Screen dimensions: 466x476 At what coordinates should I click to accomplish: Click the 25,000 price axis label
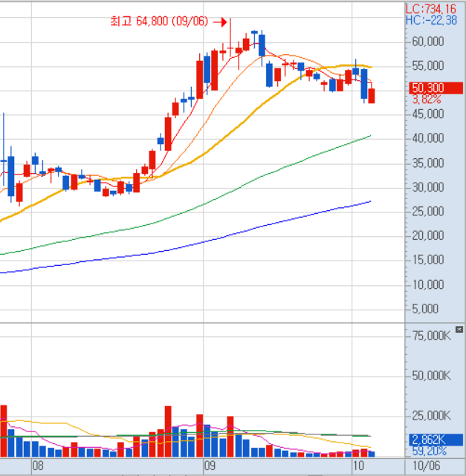click(427, 212)
